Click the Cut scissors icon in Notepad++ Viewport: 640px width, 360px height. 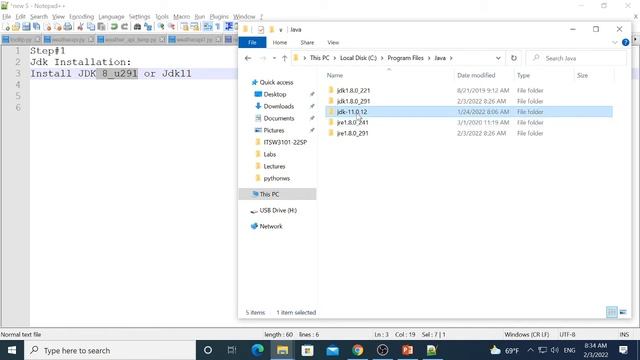[80, 27]
